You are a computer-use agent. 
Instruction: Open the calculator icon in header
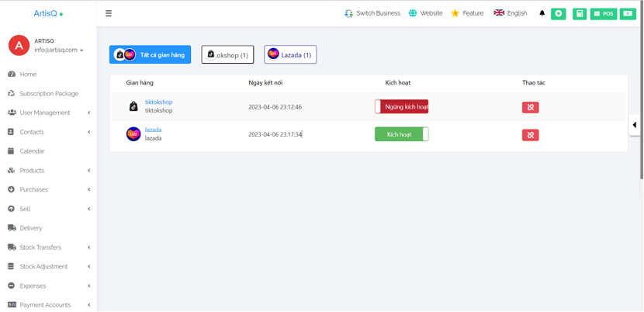tap(580, 13)
